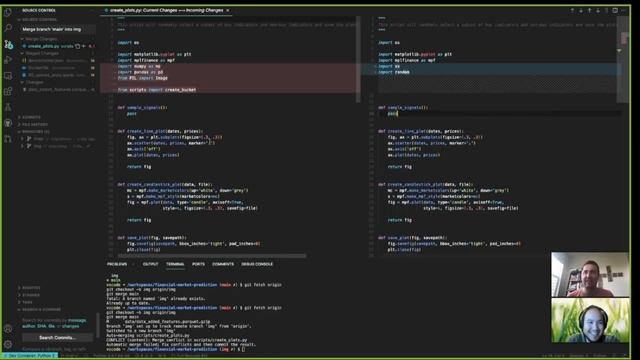Open editor More Actions ellipsis
This screenshot has width=640, height=360.
tap(623, 10)
